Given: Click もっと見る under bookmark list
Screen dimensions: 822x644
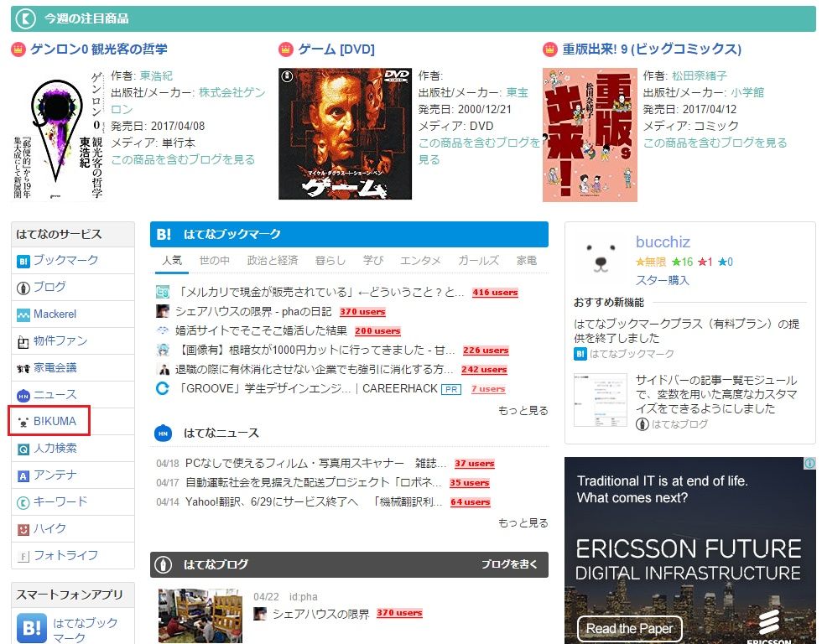Looking at the screenshot, I should point(523,410).
